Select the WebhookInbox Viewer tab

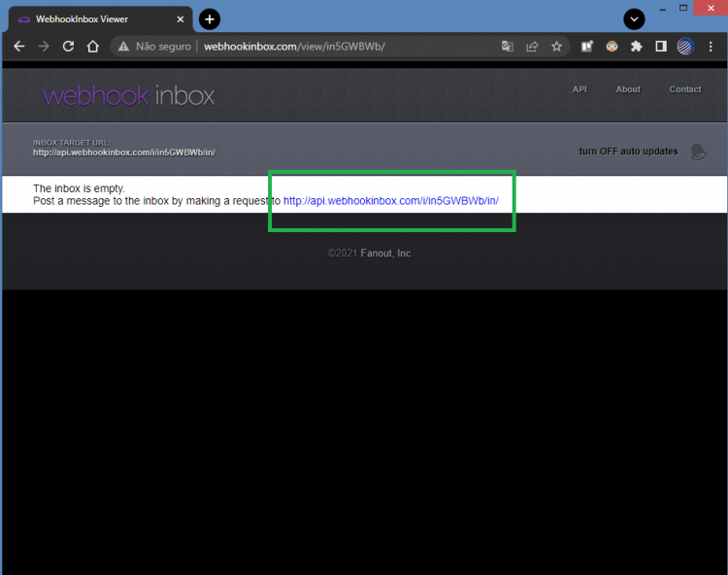(100, 19)
